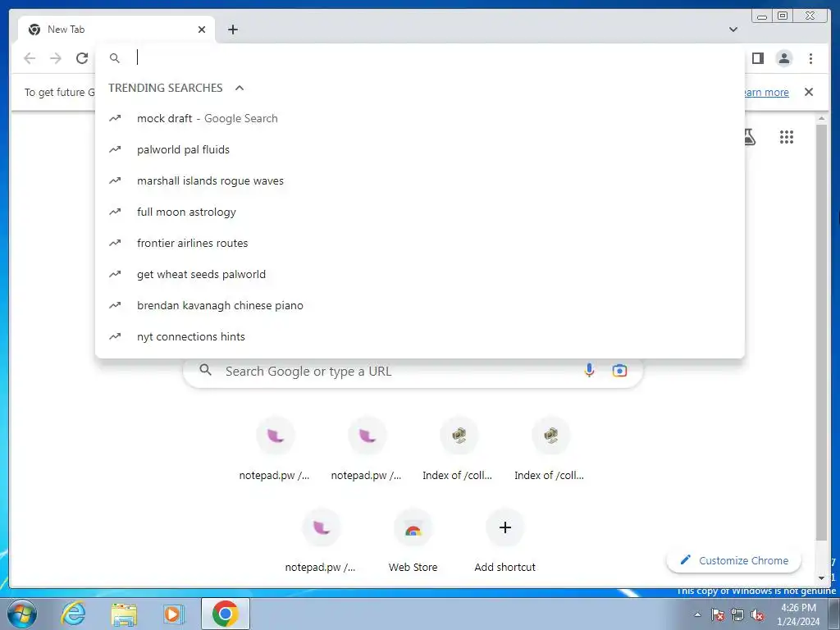Open the tab search dropdown arrow
840x630 pixels.
pos(733,30)
